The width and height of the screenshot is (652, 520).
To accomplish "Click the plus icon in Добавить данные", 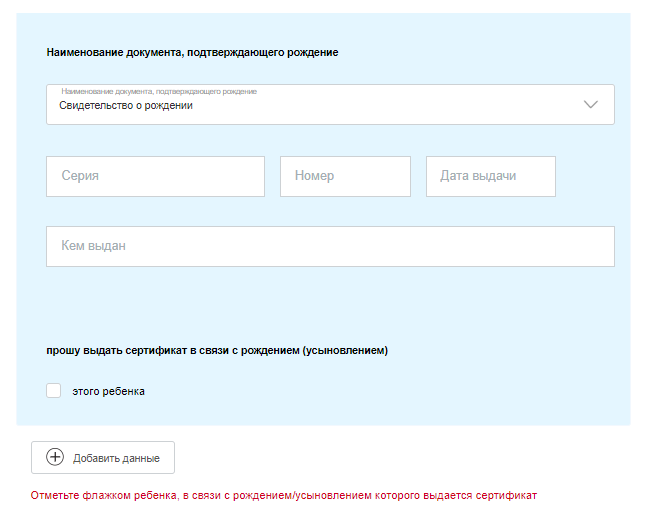I will click(55, 458).
